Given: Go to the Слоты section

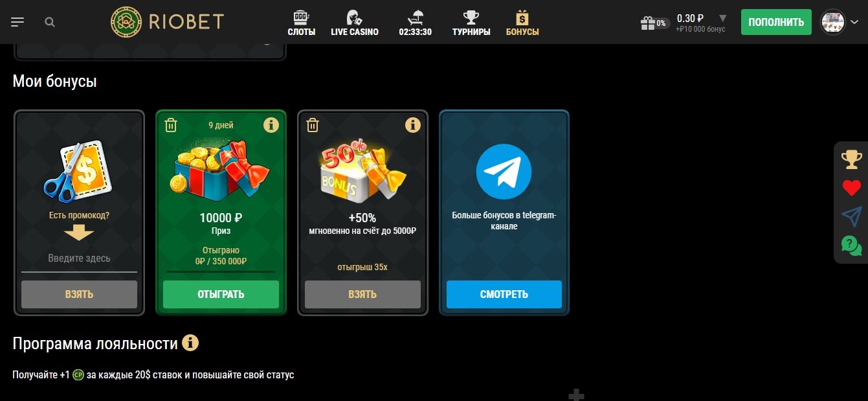Looking at the screenshot, I should point(302,23).
